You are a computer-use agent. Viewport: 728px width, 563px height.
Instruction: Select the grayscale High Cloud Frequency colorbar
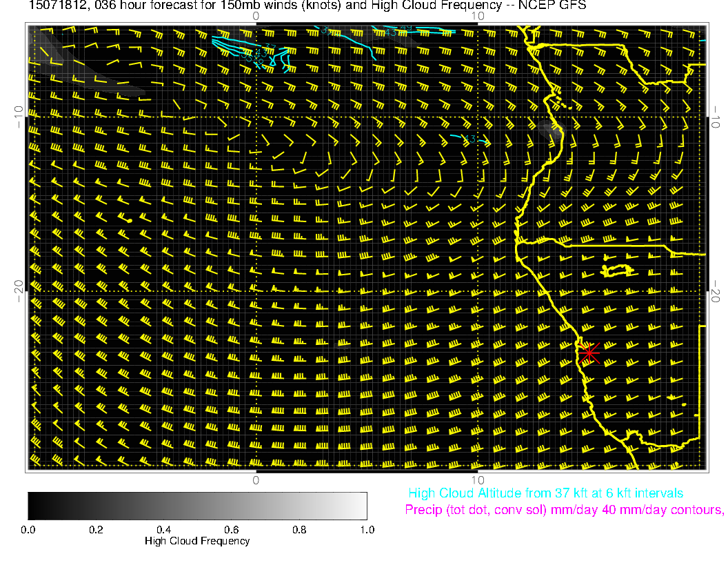[x=197, y=506]
